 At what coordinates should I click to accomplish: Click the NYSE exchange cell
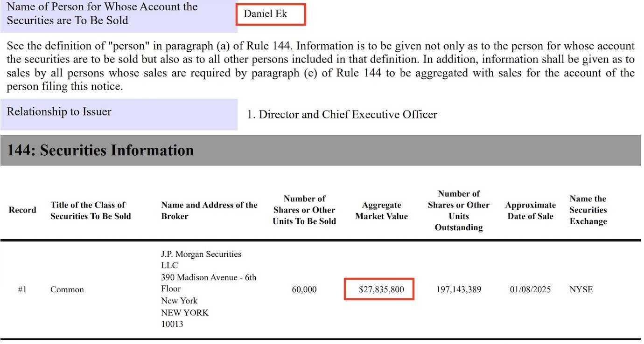581,289
